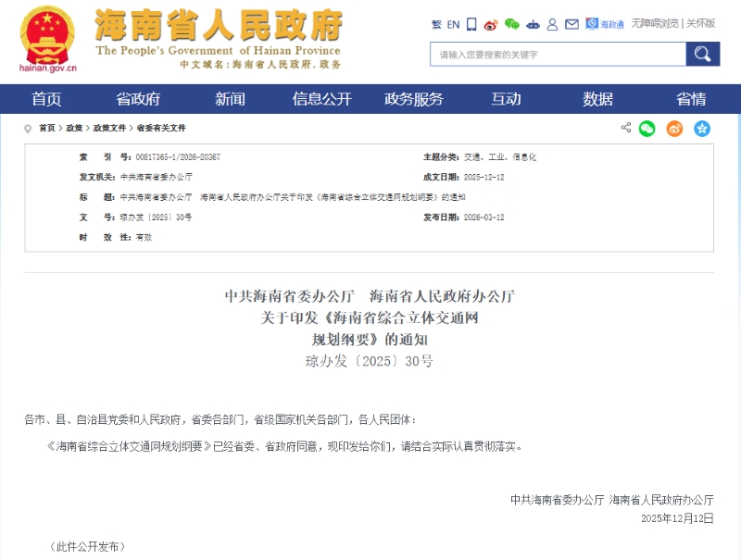The image size is (741, 560).
Task: Open the 政务服务 navigation menu
Action: (x=413, y=99)
